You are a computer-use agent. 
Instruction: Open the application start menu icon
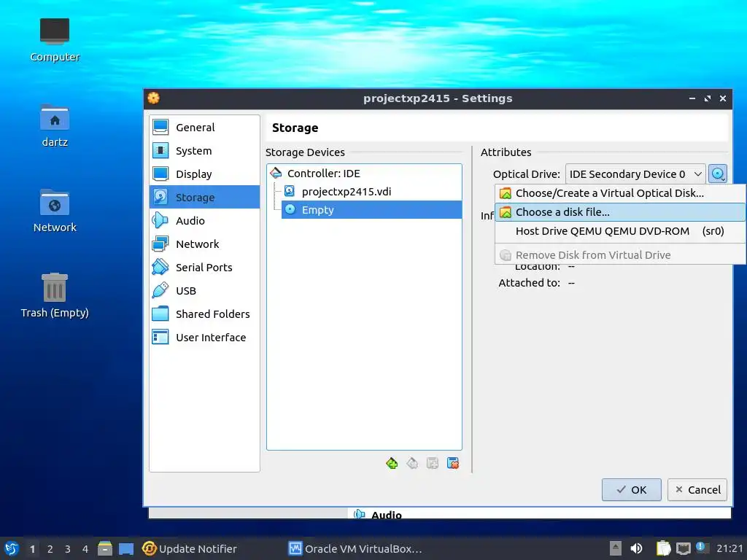tap(12, 548)
